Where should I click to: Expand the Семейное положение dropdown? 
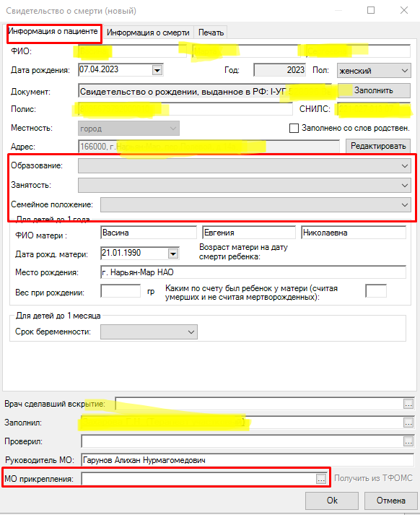tap(255, 204)
